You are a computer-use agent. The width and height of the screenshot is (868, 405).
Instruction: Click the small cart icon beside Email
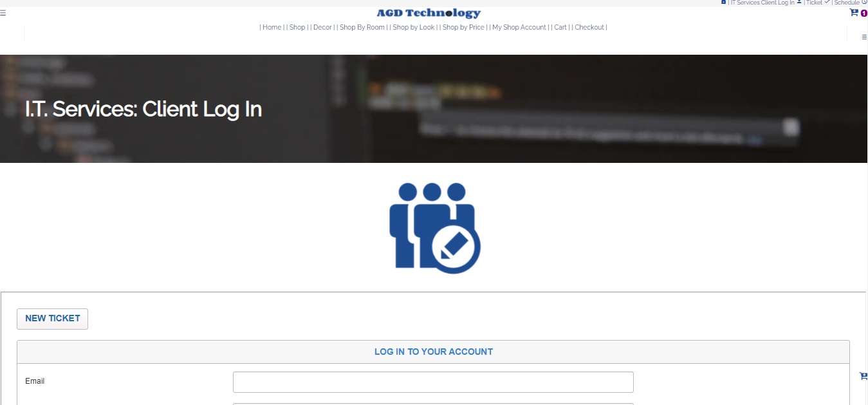coord(863,376)
